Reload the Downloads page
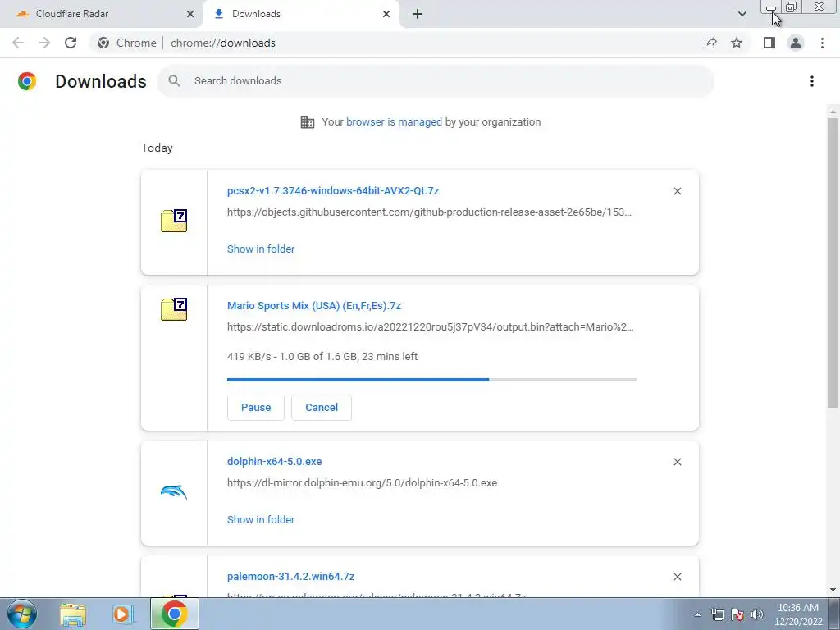The height and width of the screenshot is (630, 840). tap(71, 43)
